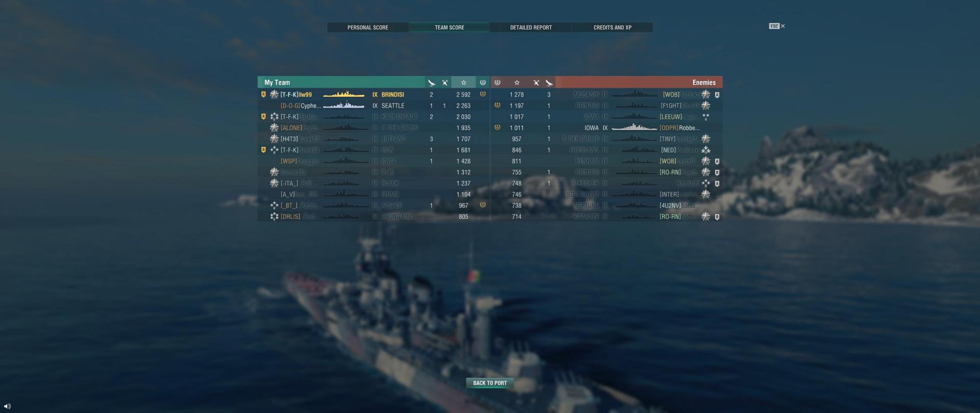Select the Team Score tab
The image size is (980, 413).
pyautogui.click(x=449, y=28)
